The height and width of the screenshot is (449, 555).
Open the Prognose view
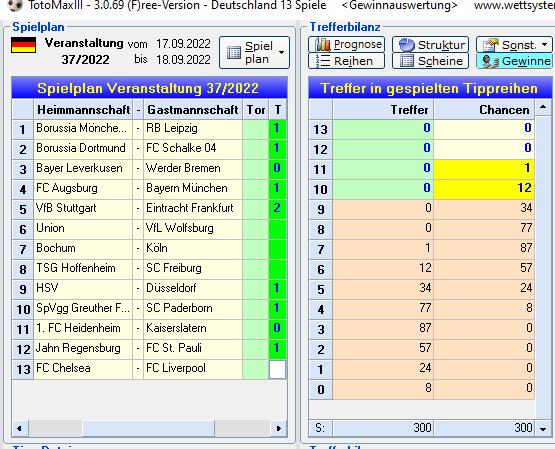pos(347,45)
